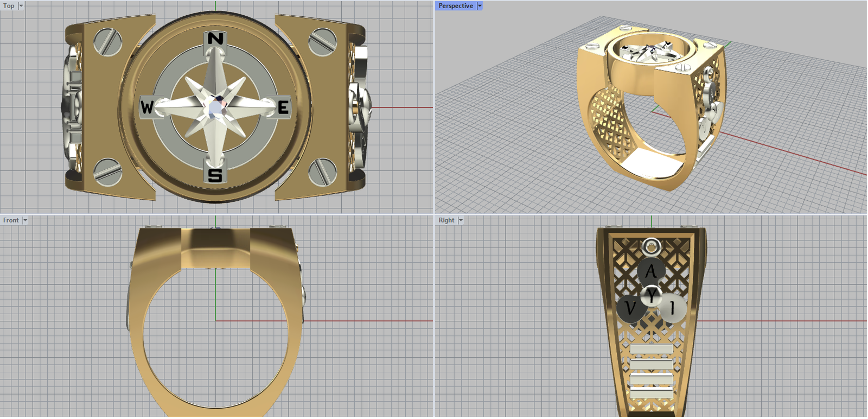868x419 pixels.
Task: Select the disc labeled 1 in Right view
Action: coord(672,308)
